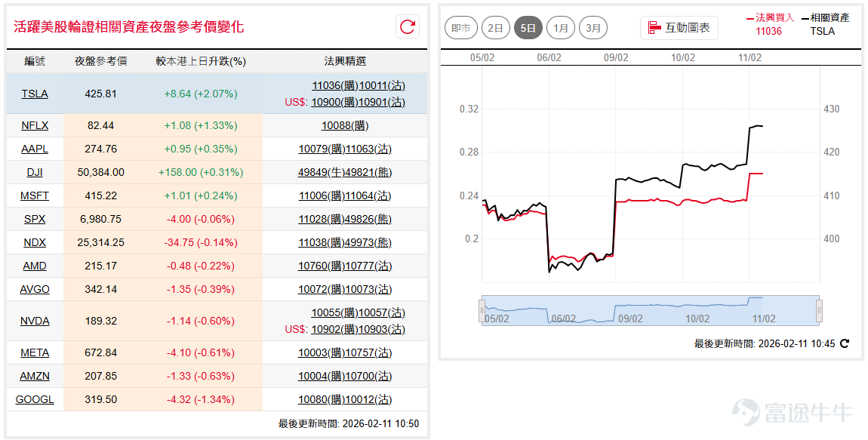Open TSLA ticker link
Image resolution: width=868 pixels, height=440 pixels.
click(x=35, y=94)
